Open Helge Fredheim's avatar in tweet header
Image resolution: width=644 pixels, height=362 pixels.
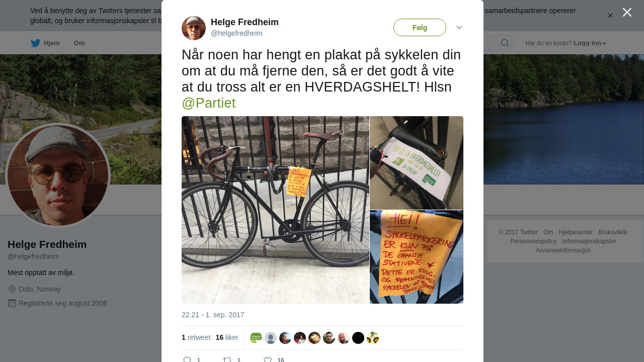tap(194, 28)
